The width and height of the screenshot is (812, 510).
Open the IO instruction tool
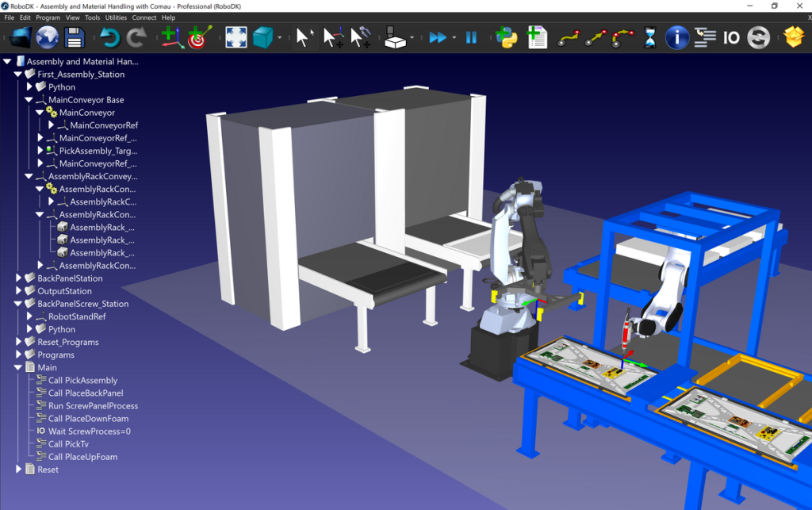[730, 36]
